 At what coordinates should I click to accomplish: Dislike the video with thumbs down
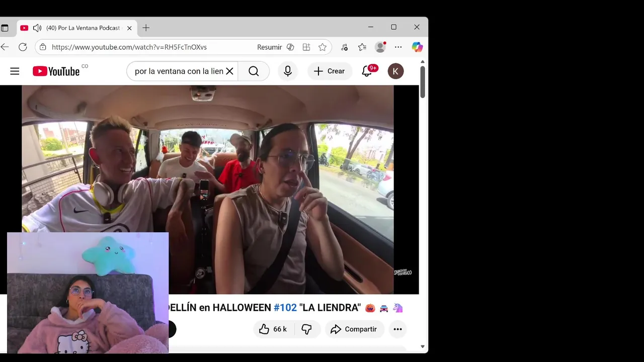coord(306,329)
